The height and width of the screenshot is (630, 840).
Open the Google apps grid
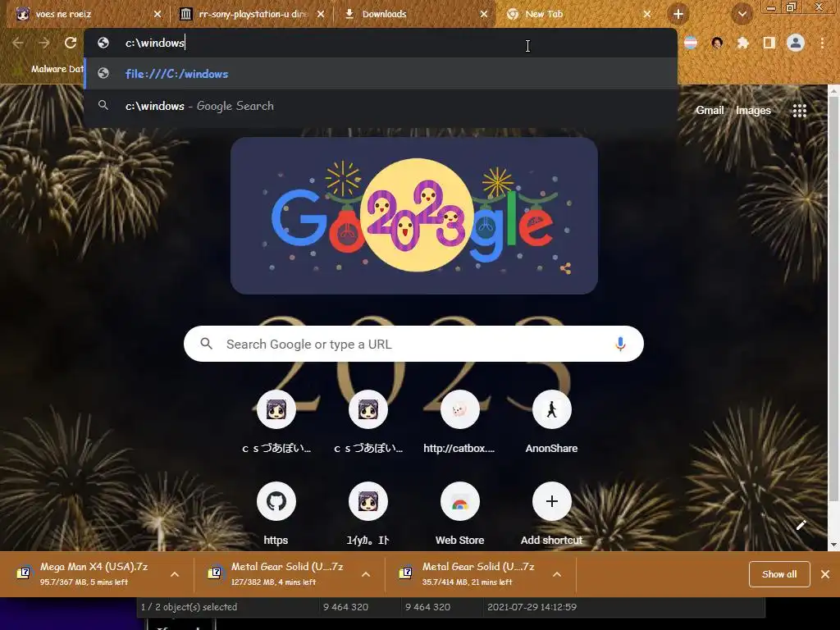(x=799, y=111)
